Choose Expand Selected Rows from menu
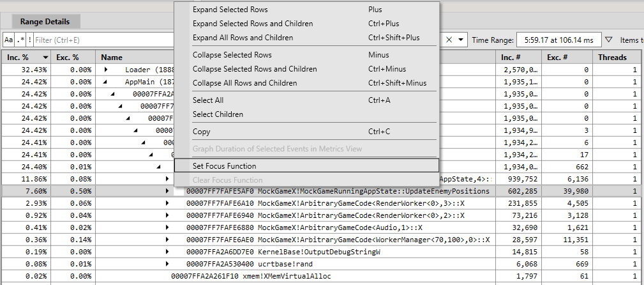Viewport: 644px width, 285px height. [x=307, y=10]
